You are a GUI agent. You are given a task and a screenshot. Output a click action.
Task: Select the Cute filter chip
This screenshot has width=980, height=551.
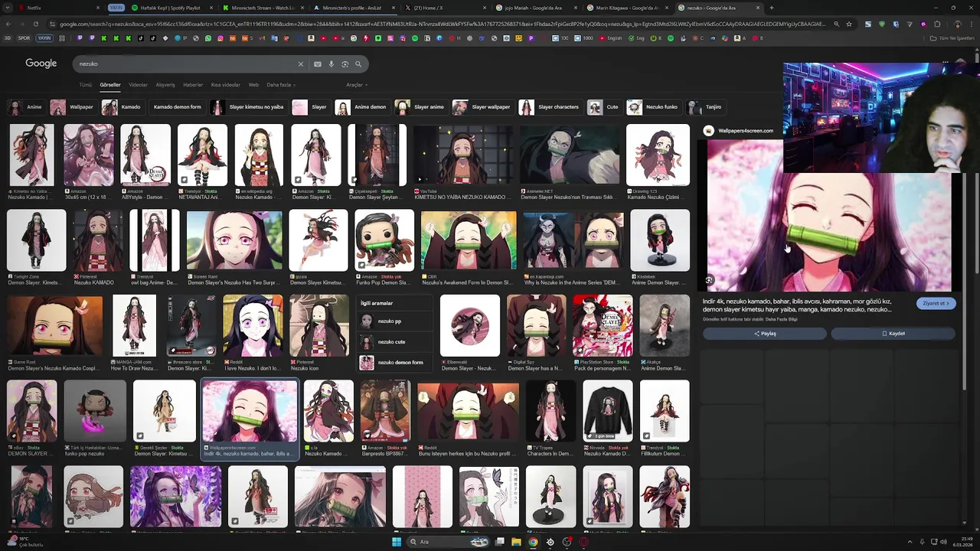click(x=604, y=107)
